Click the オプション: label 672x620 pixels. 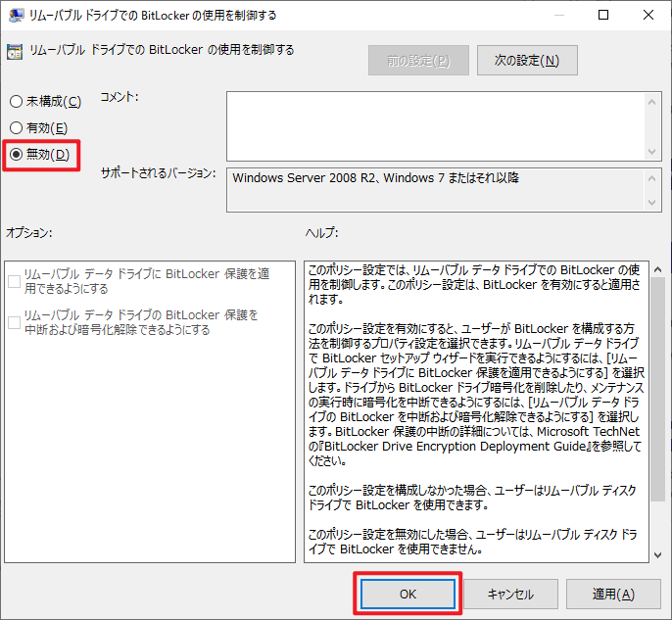click(x=28, y=233)
